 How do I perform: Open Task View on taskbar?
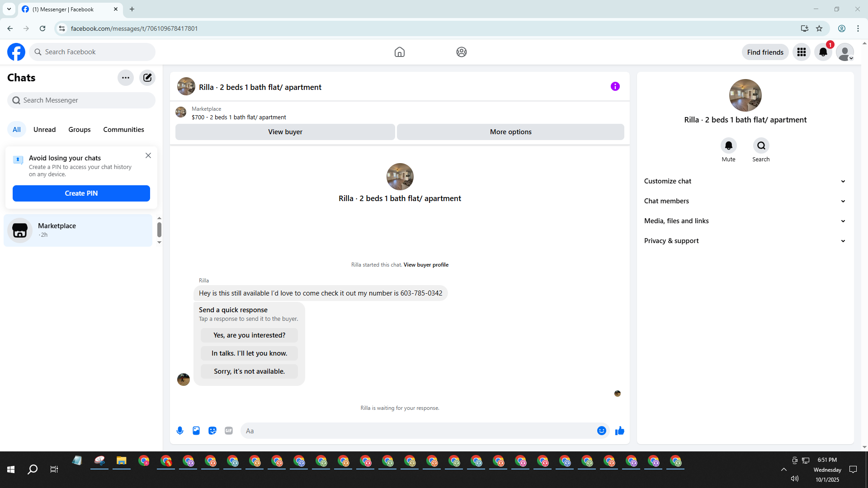click(x=54, y=469)
